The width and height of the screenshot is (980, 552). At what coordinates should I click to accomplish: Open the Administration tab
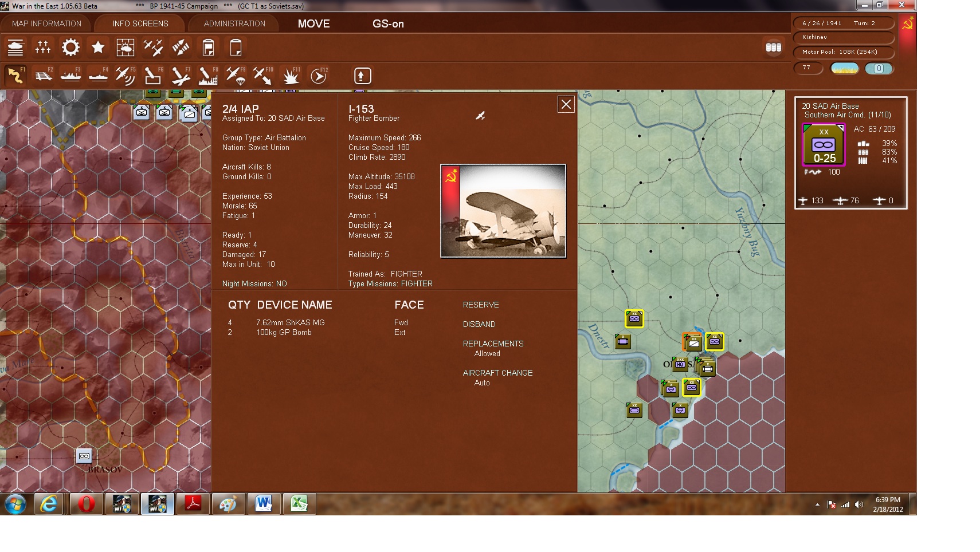pyautogui.click(x=234, y=23)
